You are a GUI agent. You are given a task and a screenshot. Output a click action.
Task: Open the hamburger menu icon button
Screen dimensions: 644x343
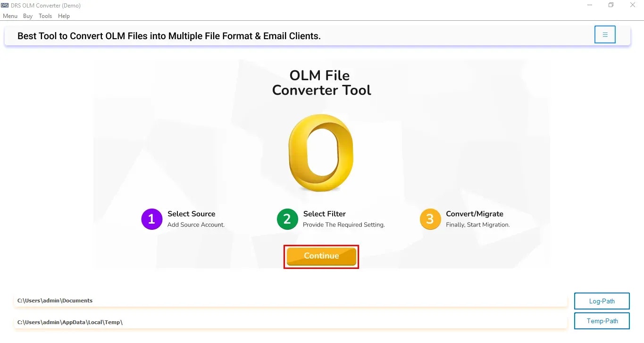605,34
